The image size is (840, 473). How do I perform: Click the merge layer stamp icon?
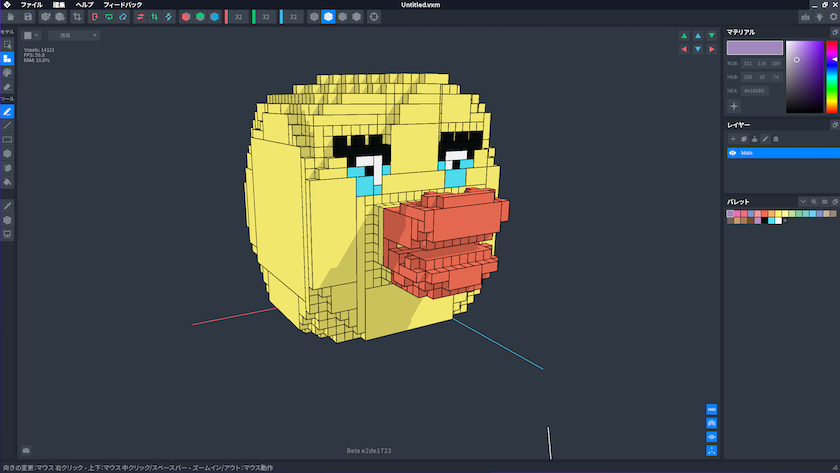click(x=754, y=139)
